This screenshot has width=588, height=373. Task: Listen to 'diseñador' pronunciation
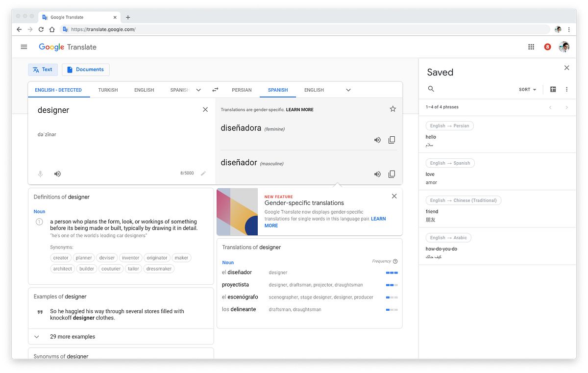coord(377,174)
